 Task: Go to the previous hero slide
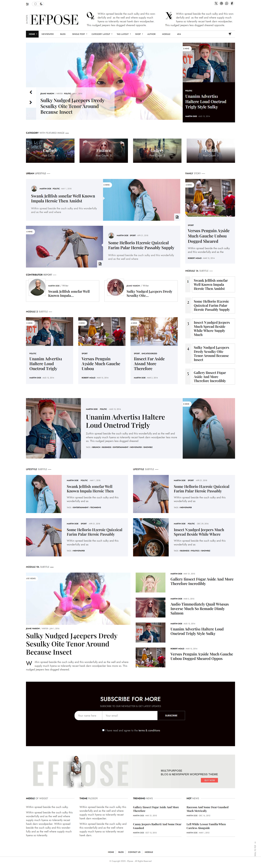(x=31, y=92)
